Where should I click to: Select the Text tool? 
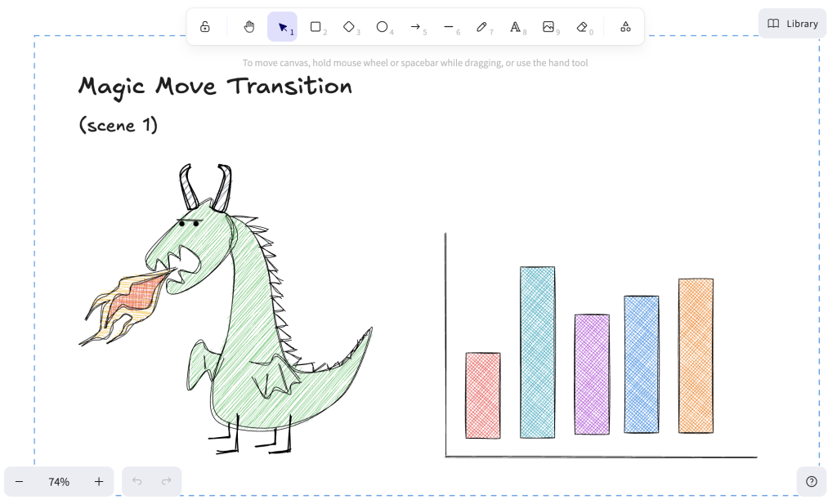pyautogui.click(x=516, y=26)
